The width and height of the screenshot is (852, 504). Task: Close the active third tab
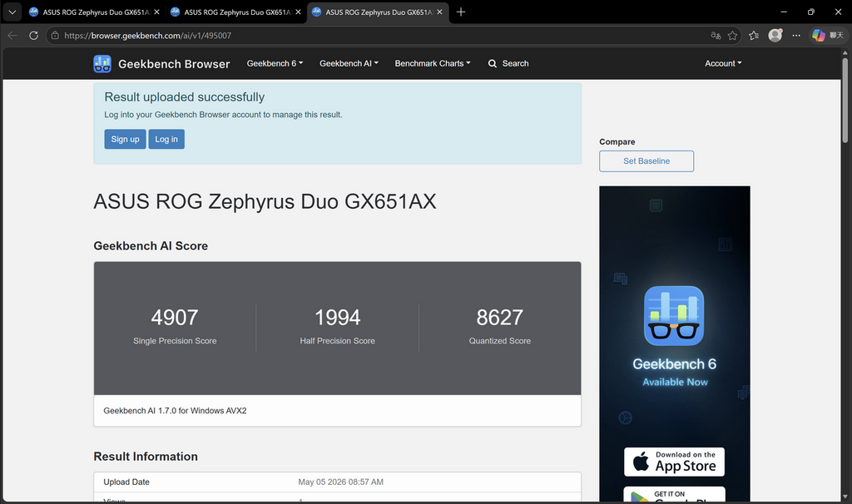coord(439,12)
